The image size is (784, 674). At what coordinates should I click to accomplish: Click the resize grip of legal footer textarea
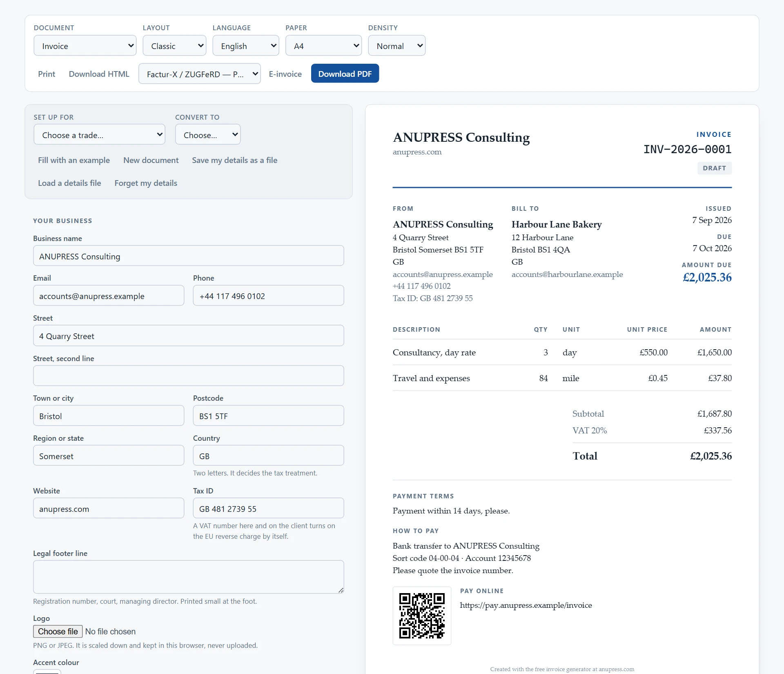[341, 591]
